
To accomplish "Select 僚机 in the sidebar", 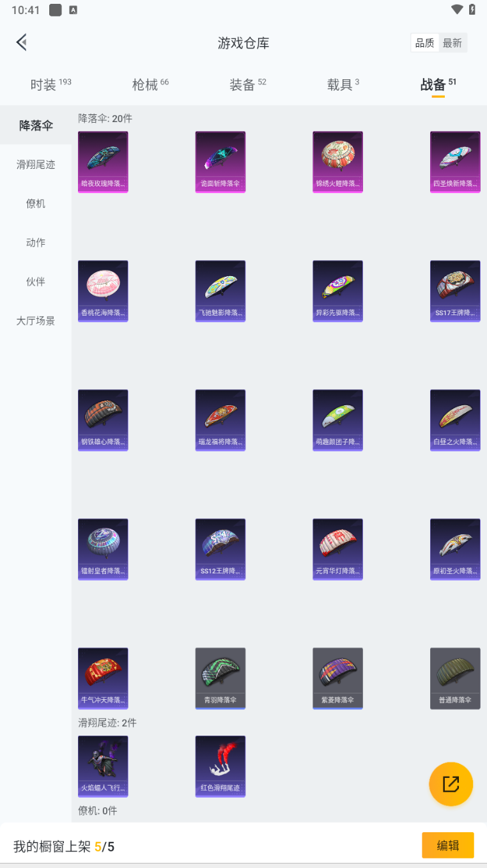I will click(x=36, y=203).
